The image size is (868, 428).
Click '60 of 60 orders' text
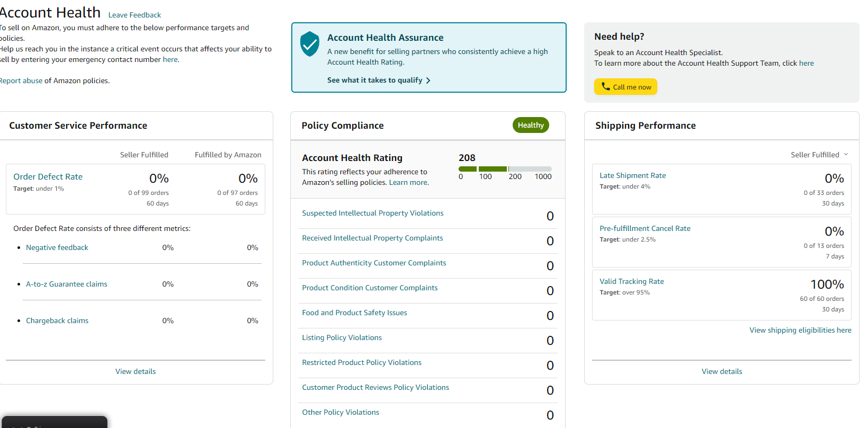click(x=822, y=299)
